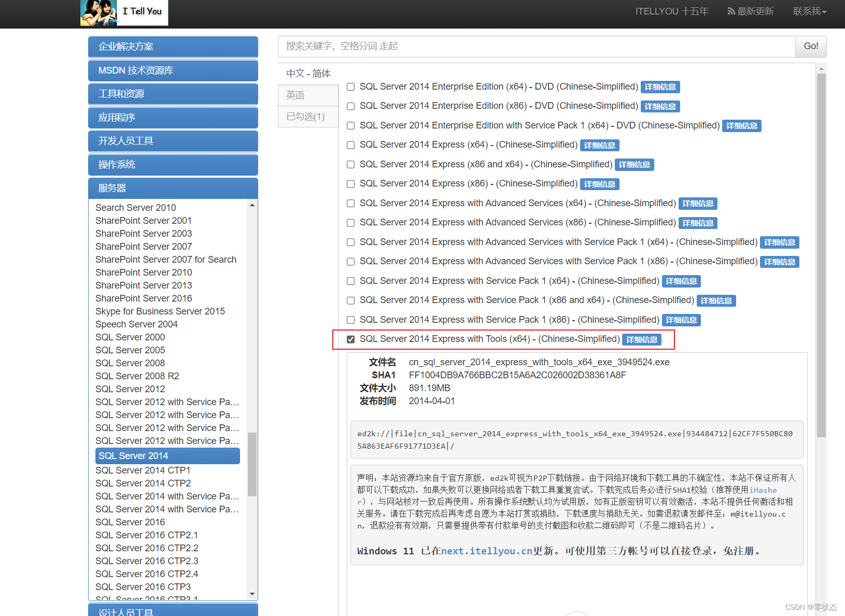The height and width of the screenshot is (616, 845).
Task: Show 详细信息 for Express Advanced Services SP1 (x64)
Action: 780,242
